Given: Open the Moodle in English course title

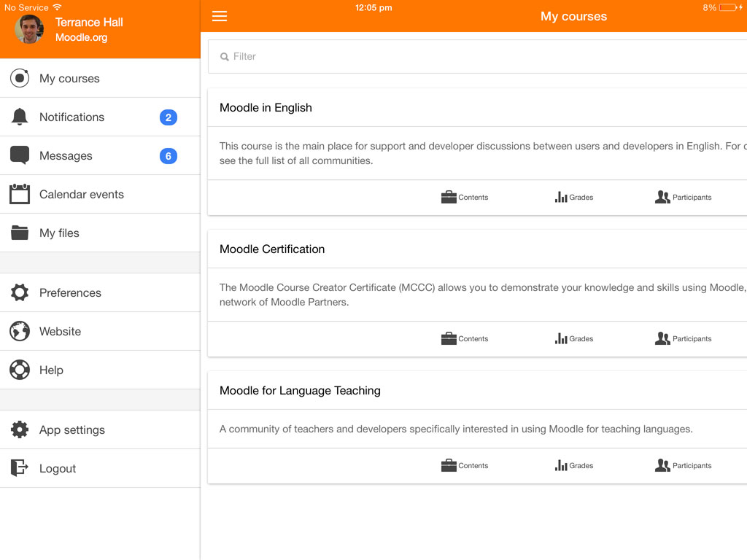Looking at the screenshot, I should pyautogui.click(x=266, y=108).
